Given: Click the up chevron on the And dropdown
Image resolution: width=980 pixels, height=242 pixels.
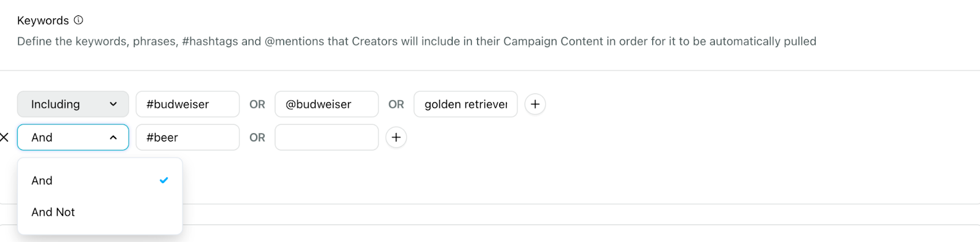Looking at the screenshot, I should pos(113,137).
